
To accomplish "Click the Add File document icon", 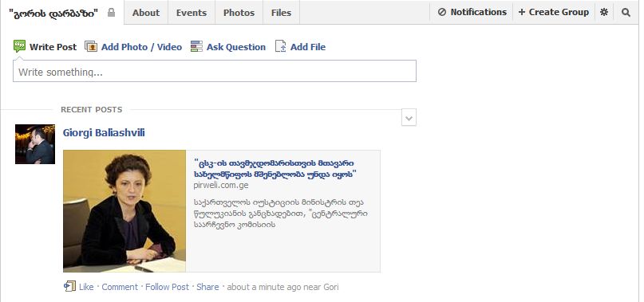I will [x=281, y=46].
